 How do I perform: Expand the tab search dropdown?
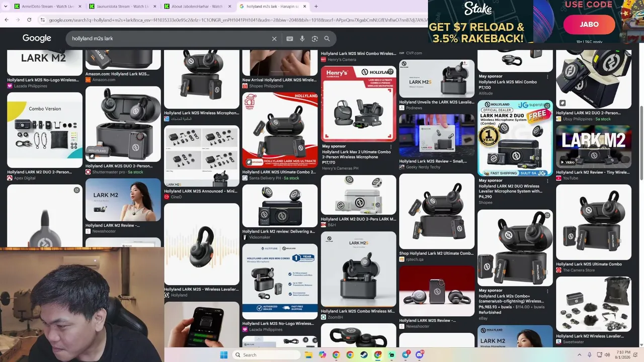[x=6, y=7]
